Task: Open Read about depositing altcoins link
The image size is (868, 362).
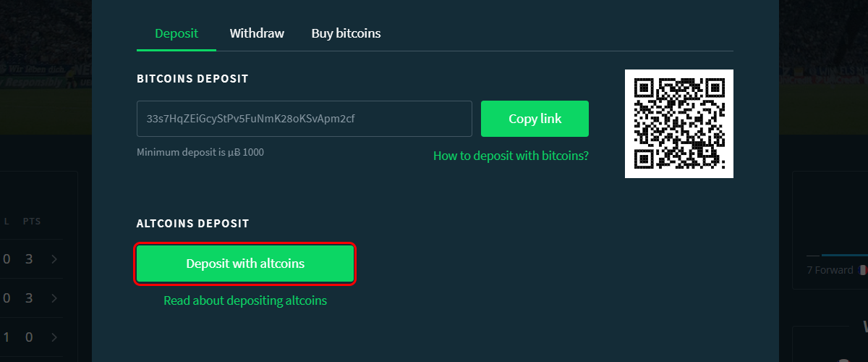Action: pos(245,300)
